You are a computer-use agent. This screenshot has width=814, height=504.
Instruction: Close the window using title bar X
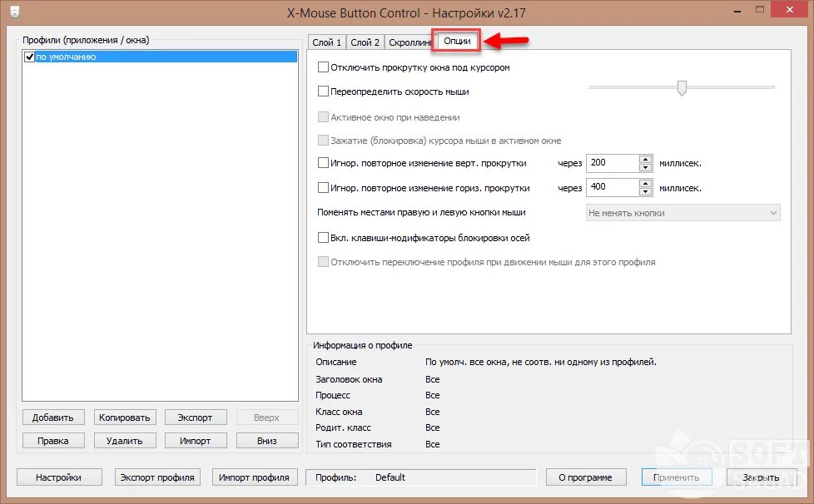(790, 10)
